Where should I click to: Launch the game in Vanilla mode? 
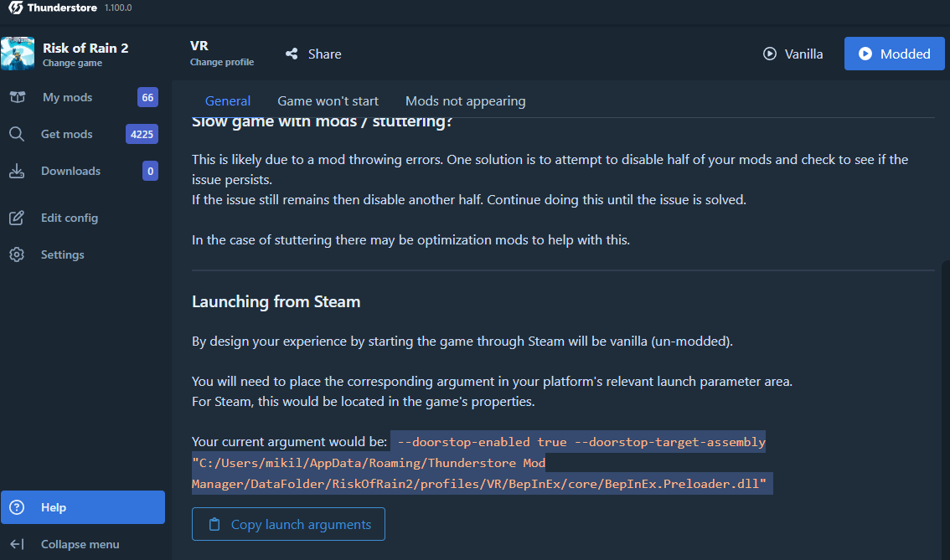[x=793, y=54]
